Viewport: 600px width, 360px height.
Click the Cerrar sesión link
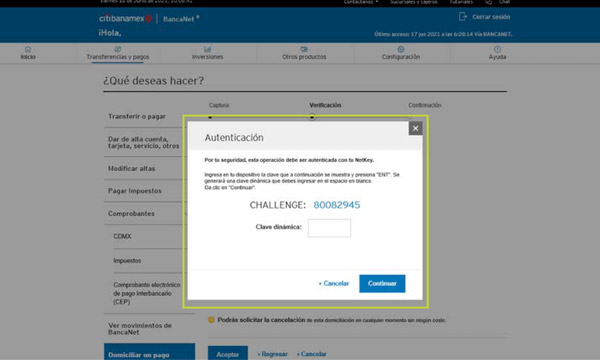point(491,17)
